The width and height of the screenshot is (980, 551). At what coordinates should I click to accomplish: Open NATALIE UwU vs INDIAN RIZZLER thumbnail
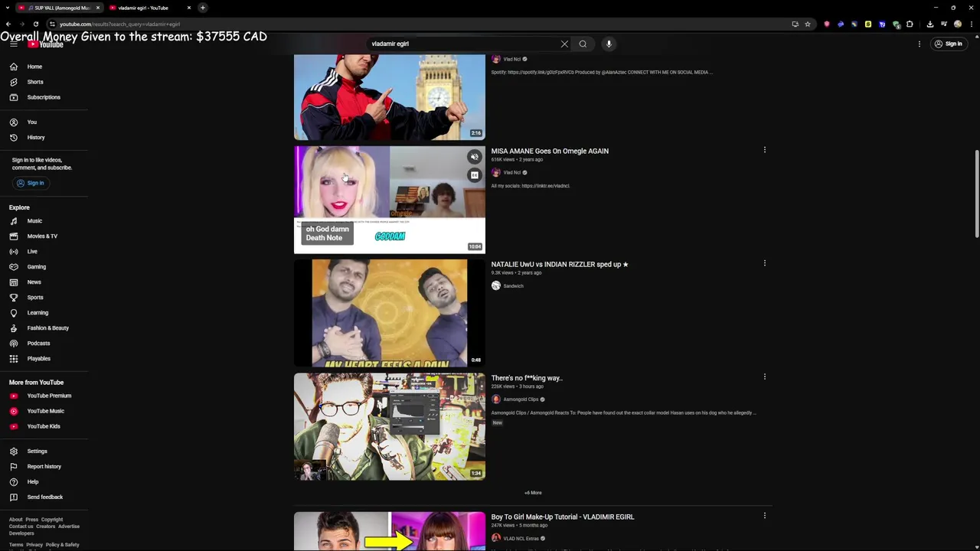(390, 312)
